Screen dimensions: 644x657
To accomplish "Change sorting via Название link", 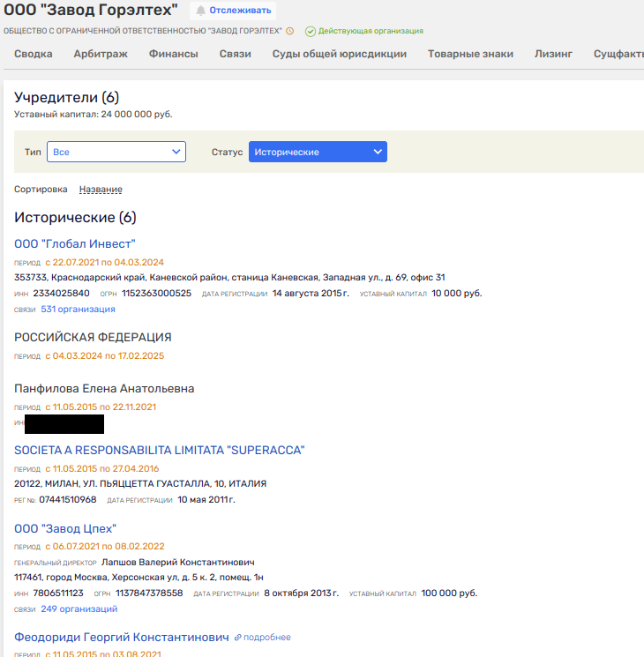I will [101, 190].
